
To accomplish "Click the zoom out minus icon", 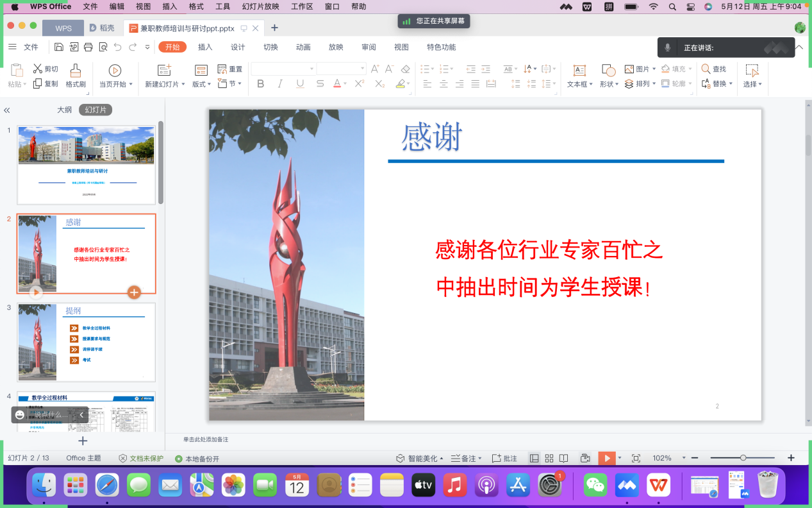I will [x=694, y=458].
